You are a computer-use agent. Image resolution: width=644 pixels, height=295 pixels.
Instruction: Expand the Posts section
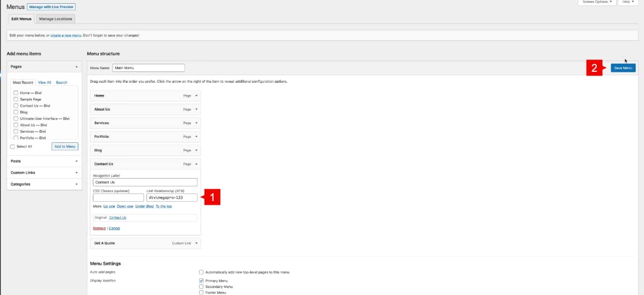coord(76,161)
